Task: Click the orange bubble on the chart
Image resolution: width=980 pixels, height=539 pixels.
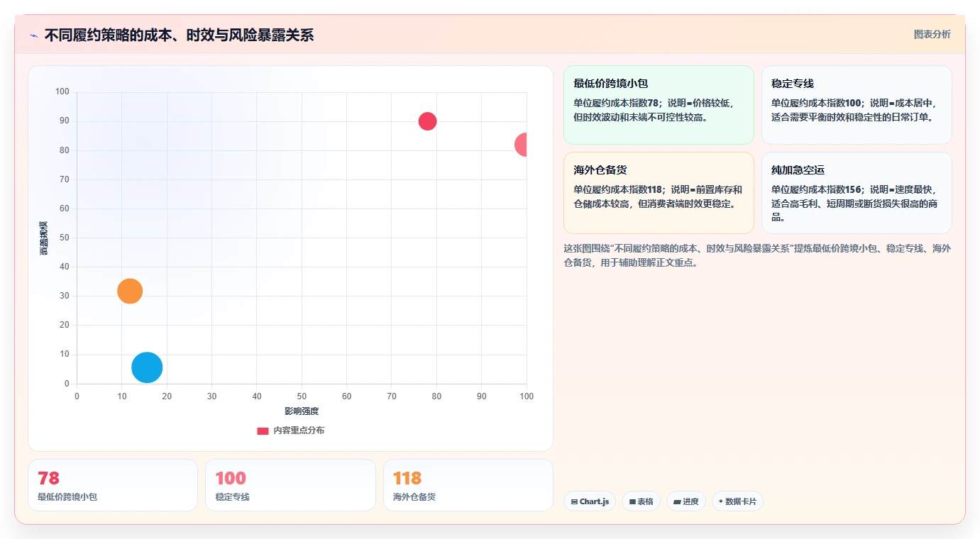Action: [x=130, y=291]
